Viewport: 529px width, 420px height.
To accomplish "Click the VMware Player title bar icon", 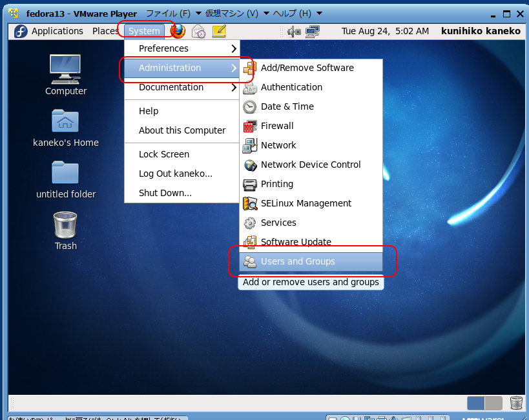I will [14, 14].
